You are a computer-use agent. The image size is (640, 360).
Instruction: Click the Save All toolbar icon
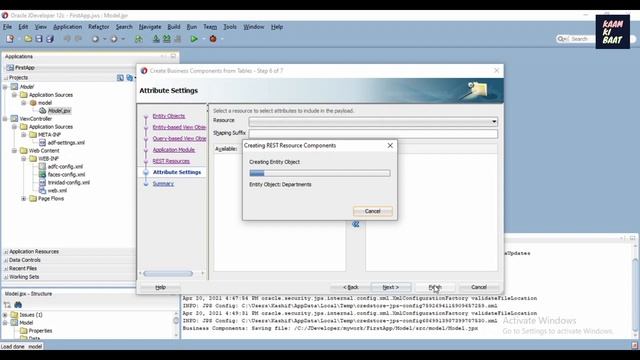(50, 39)
